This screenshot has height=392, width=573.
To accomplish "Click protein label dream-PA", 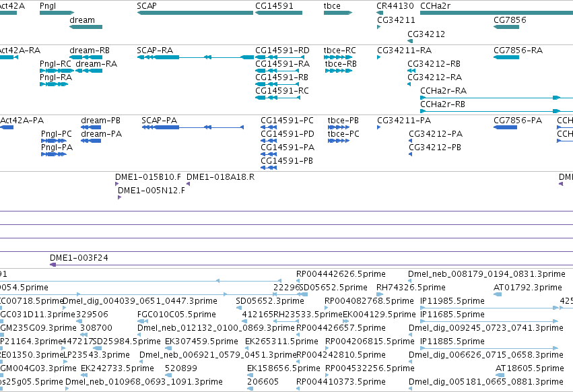I will (x=101, y=134).
